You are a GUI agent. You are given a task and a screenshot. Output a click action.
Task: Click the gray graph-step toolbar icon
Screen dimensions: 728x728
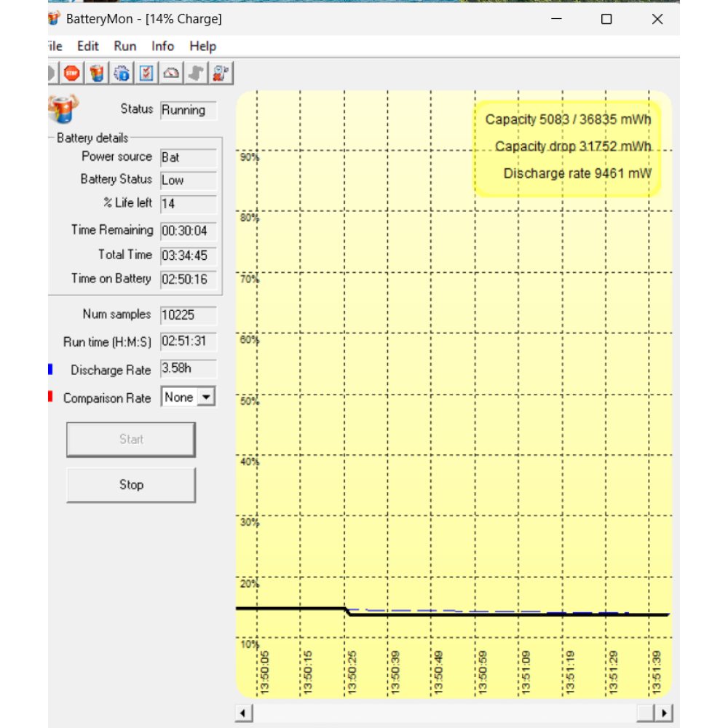click(195, 73)
